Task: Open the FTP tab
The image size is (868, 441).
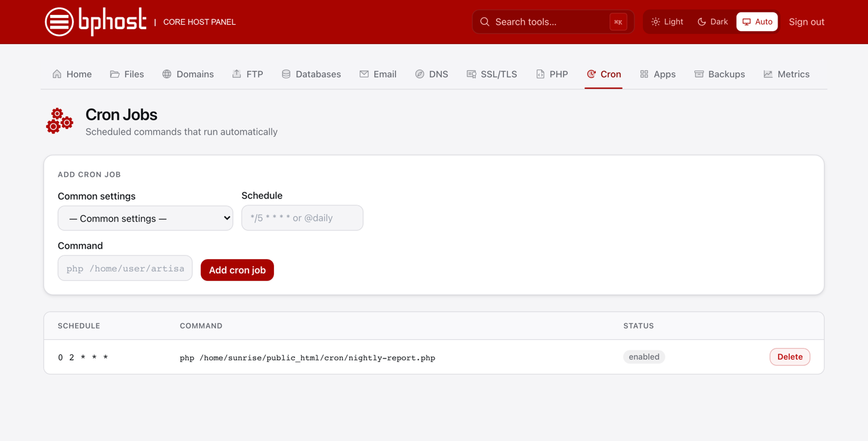Action: coord(247,74)
